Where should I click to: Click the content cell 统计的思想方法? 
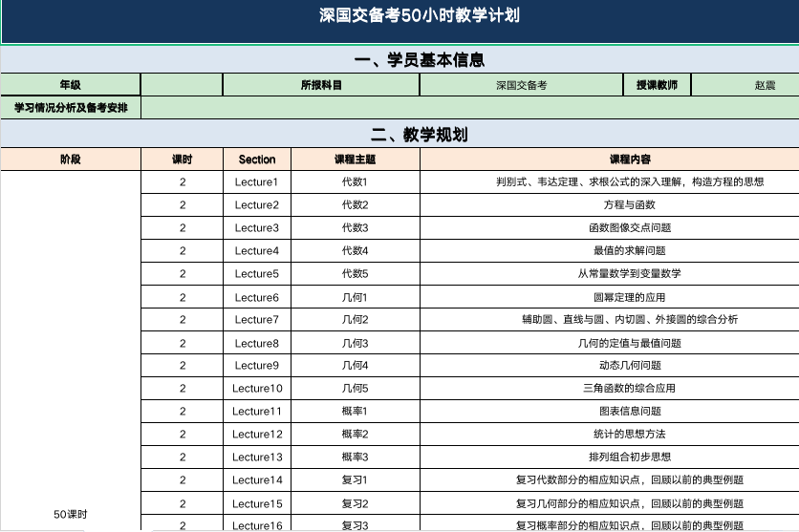click(x=610, y=434)
